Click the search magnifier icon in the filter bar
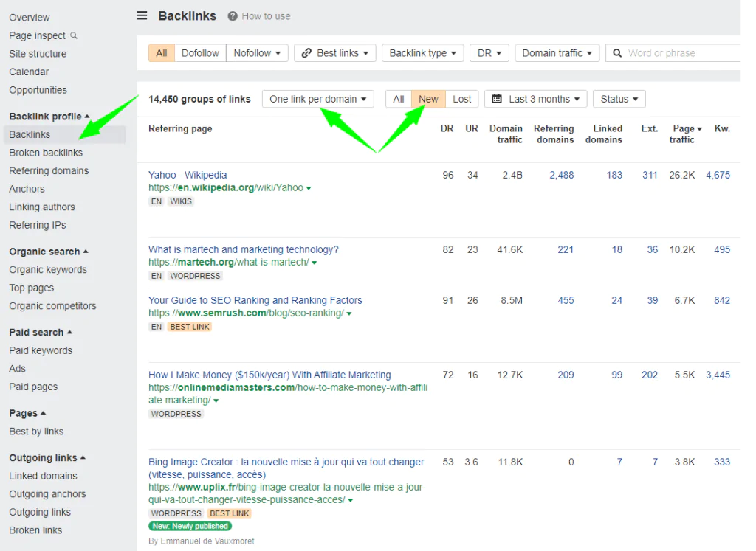The image size is (756, 551). click(617, 53)
